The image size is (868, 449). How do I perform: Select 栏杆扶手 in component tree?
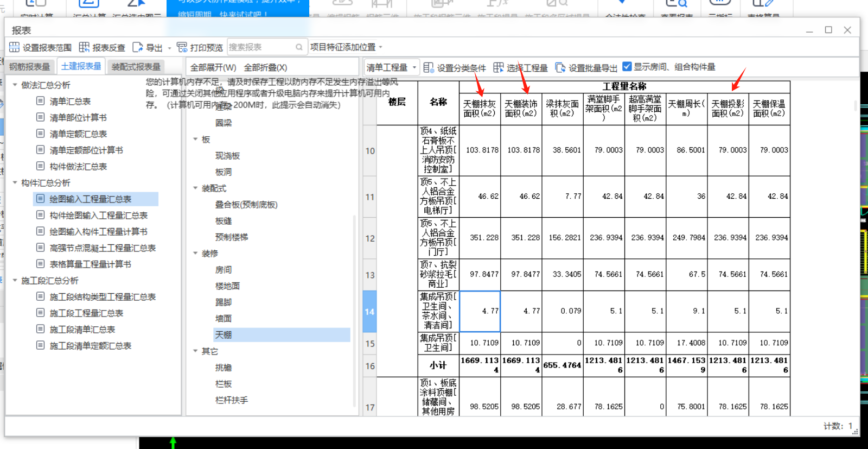(x=232, y=400)
